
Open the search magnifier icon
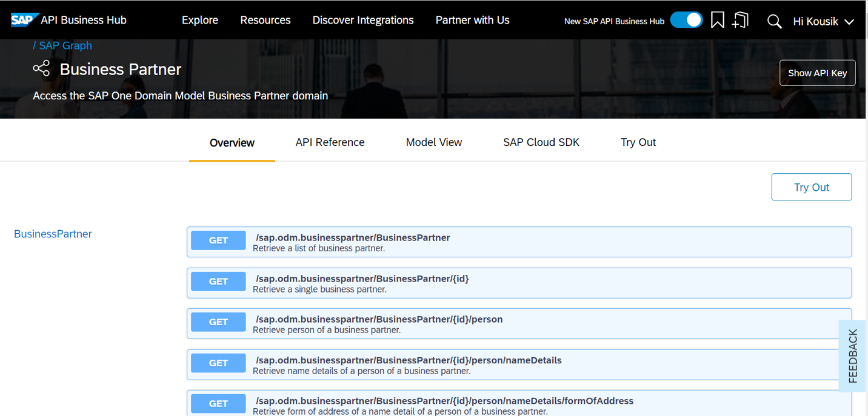(774, 21)
